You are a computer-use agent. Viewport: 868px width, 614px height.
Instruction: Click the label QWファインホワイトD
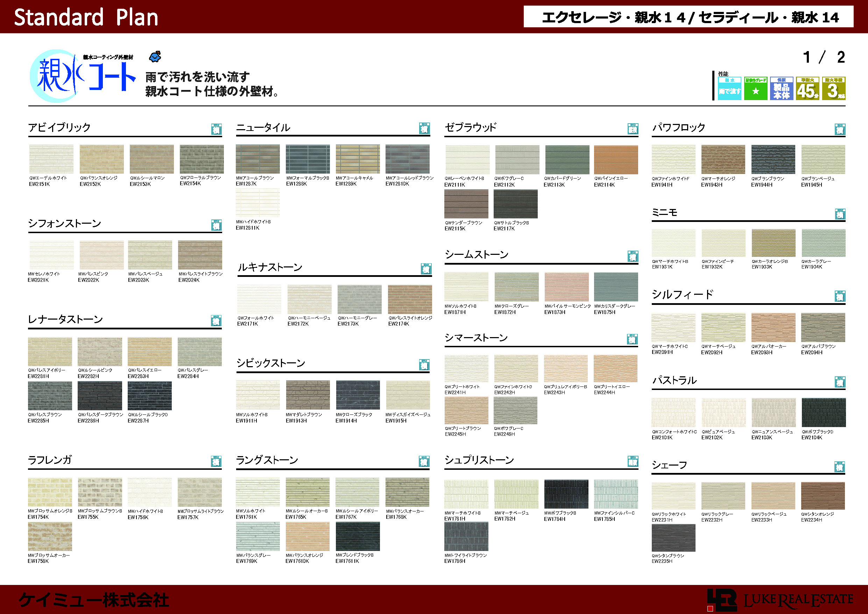(x=513, y=387)
